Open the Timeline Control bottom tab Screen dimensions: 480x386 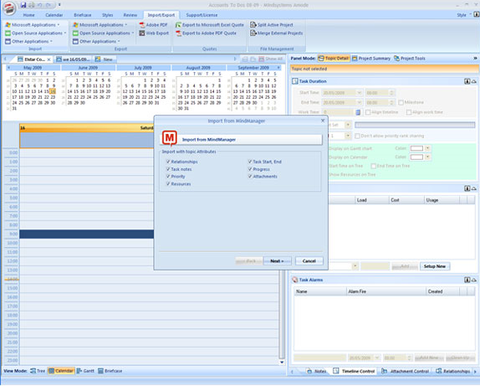354,371
